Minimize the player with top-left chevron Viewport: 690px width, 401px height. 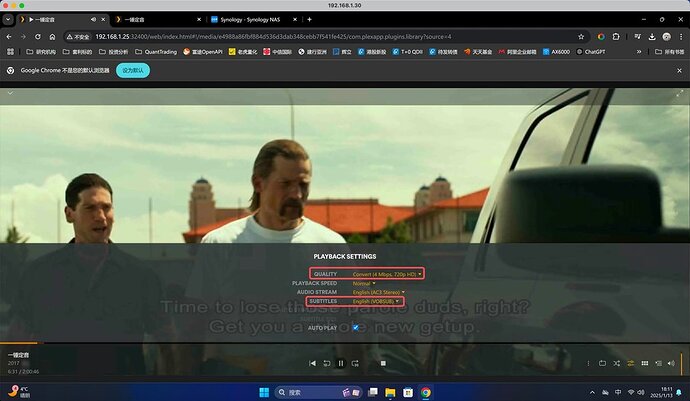tap(10, 93)
